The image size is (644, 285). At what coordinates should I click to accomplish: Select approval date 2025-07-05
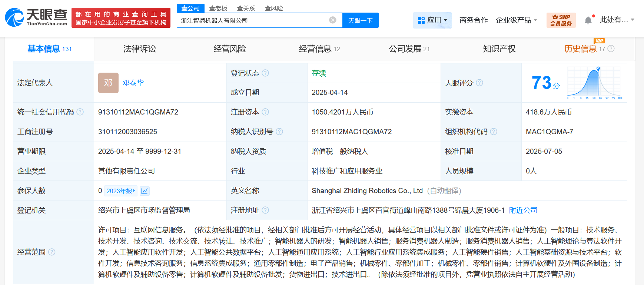pyautogui.click(x=544, y=151)
